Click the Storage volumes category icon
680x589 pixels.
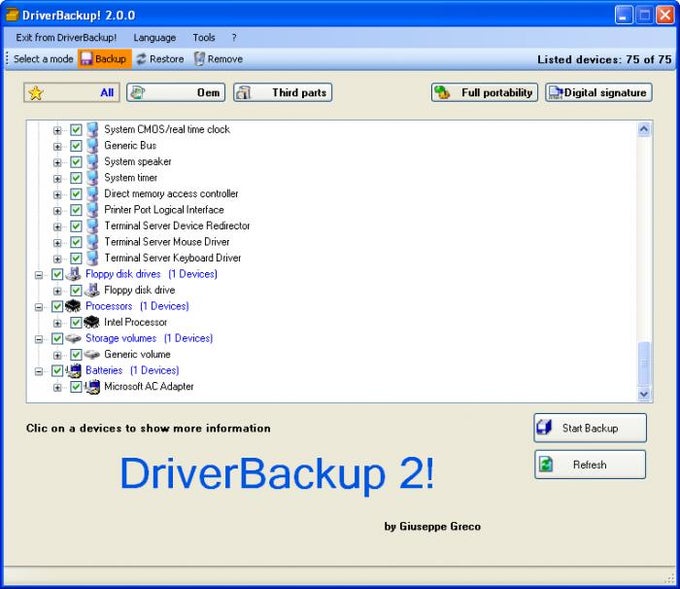pyautogui.click(x=73, y=338)
